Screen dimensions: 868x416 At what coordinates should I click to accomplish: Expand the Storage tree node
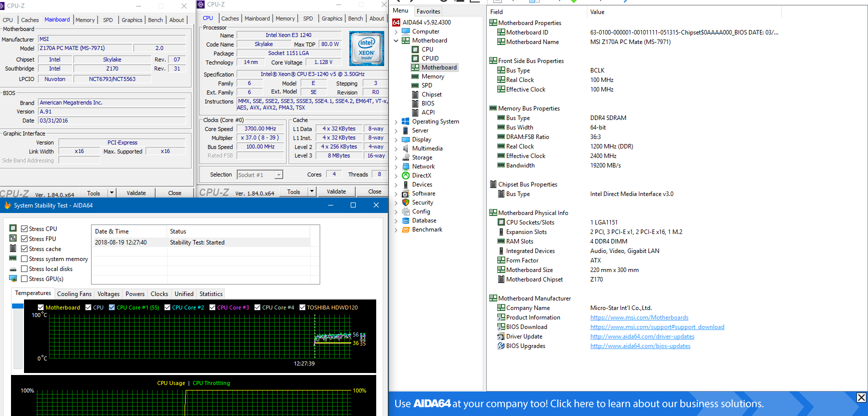(x=396, y=157)
